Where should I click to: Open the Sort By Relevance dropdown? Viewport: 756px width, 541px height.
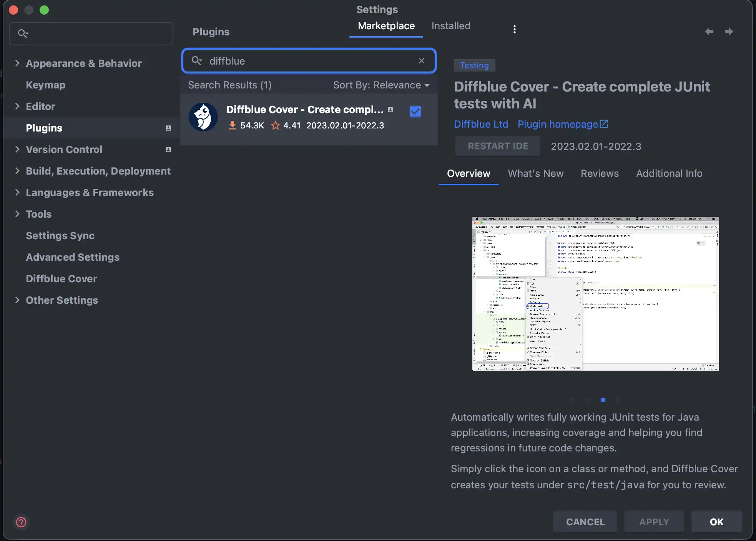point(381,85)
